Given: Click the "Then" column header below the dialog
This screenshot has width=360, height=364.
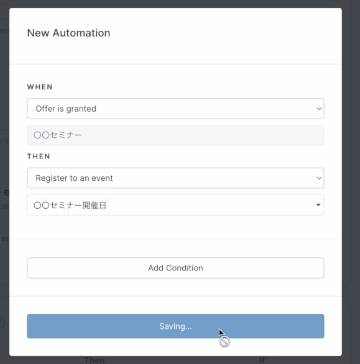Looking at the screenshot, I should (x=94, y=360).
